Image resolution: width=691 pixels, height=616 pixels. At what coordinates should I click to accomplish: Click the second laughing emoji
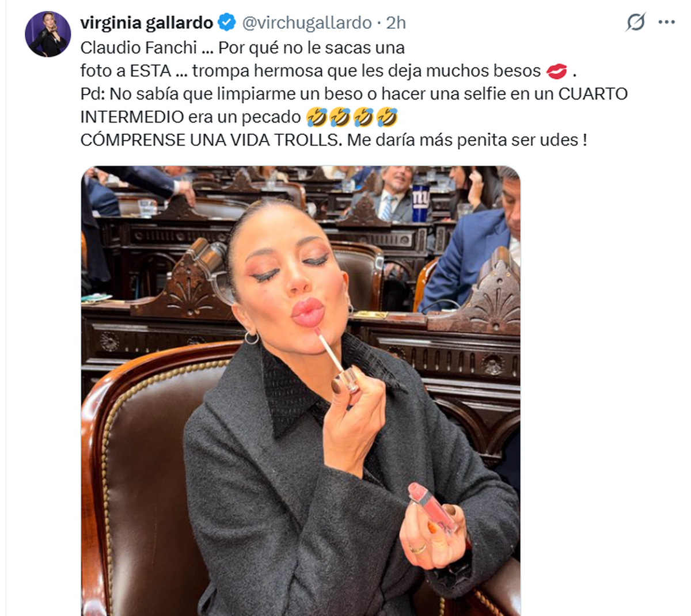coord(340,117)
